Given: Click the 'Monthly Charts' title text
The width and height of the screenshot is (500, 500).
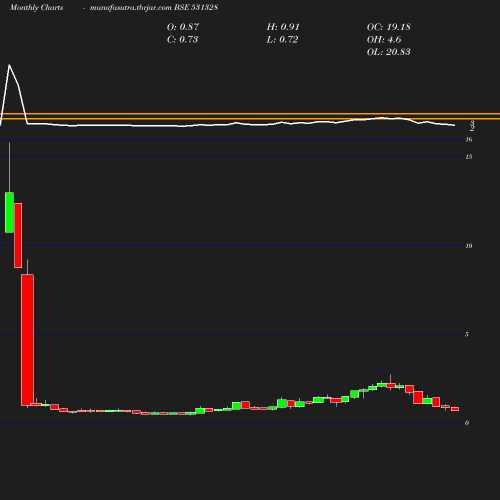Looking at the screenshot, I should 36,8.
